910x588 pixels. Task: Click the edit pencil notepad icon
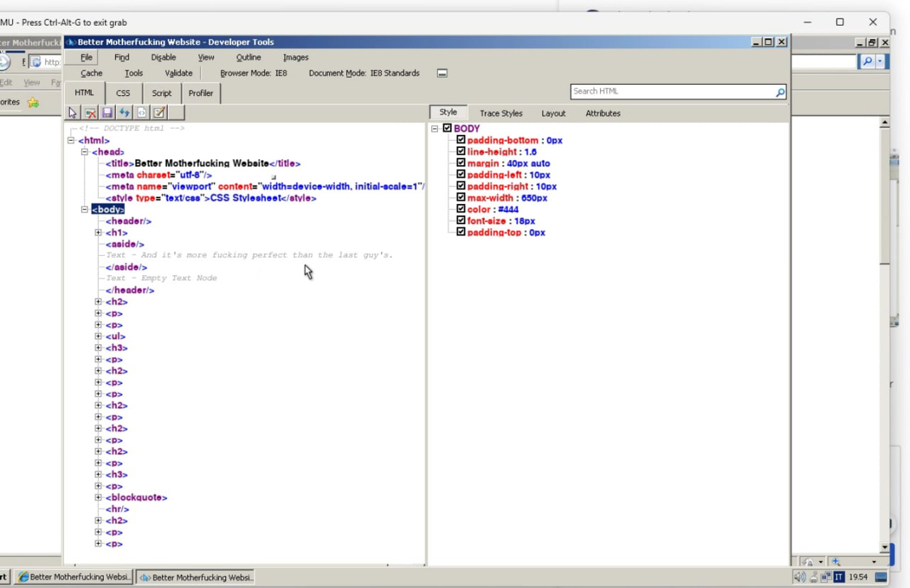point(159,112)
